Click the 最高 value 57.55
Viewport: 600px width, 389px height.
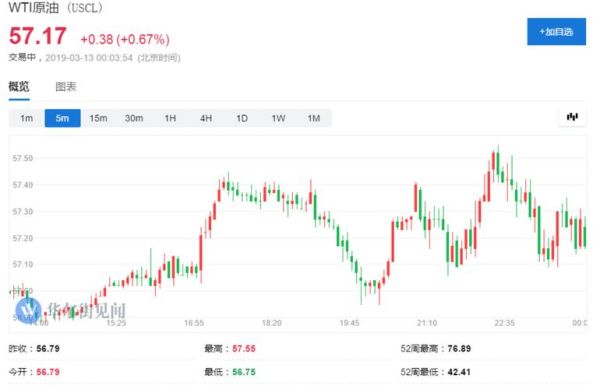point(244,348)
